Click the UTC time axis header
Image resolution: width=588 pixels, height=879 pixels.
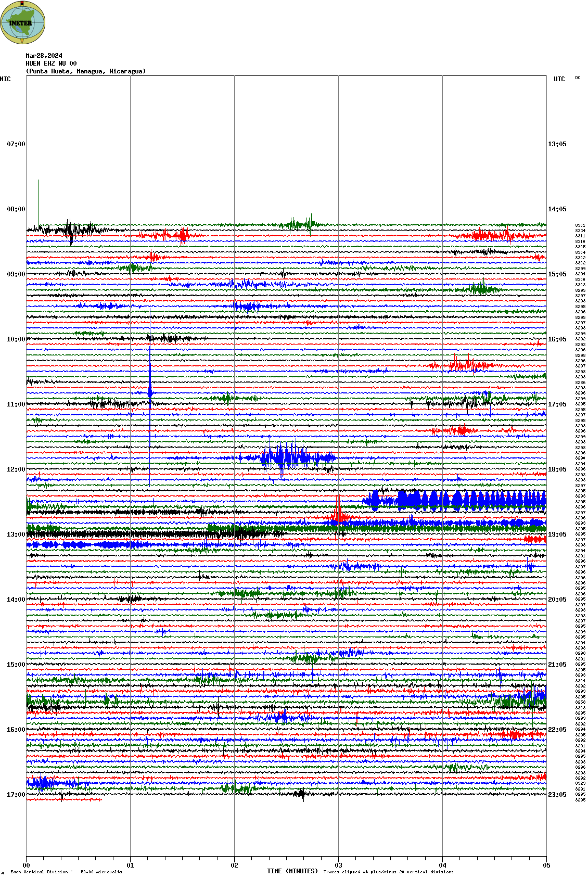tap(559, 79)
